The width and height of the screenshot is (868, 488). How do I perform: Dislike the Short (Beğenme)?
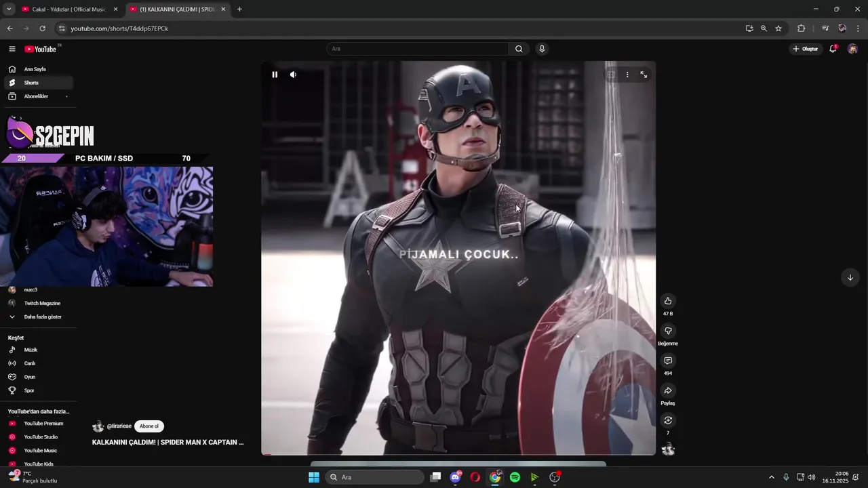click(668, 331)
